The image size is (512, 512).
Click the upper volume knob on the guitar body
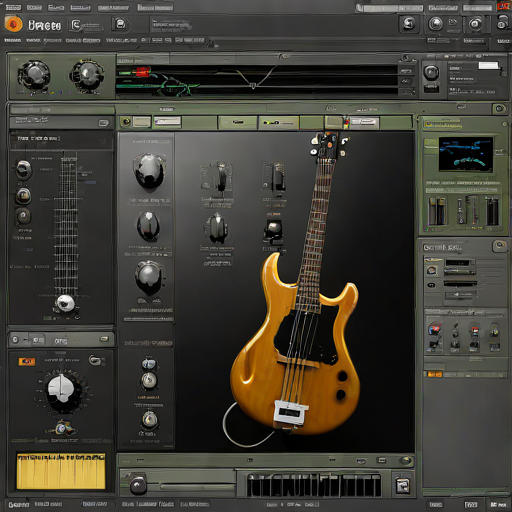342,377
